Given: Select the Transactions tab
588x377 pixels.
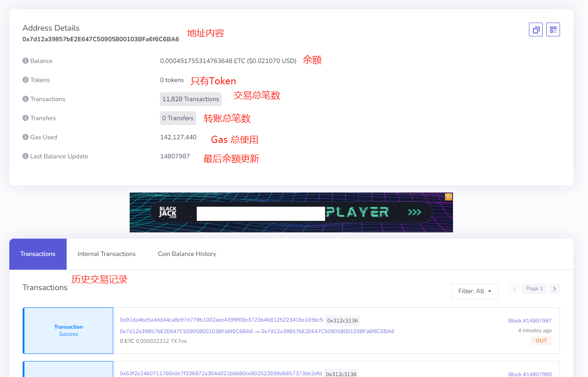Looking at the screenshot, I should point(38,254).
